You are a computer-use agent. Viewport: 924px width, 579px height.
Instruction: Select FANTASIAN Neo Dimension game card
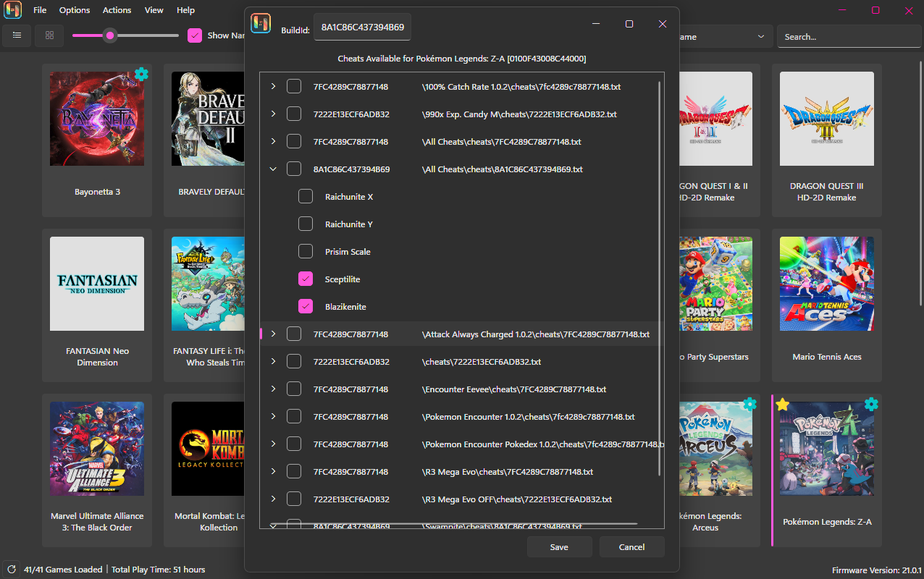[97, 305]
